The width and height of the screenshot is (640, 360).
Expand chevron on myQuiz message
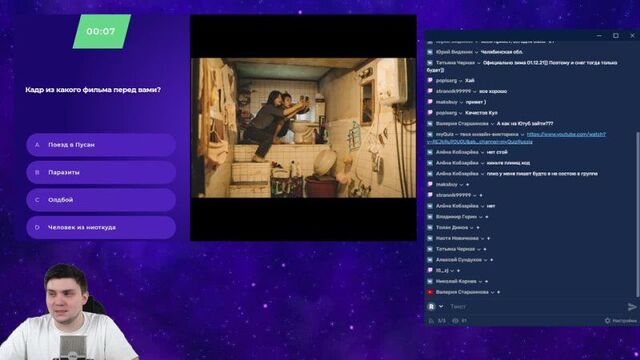(522, 134)
